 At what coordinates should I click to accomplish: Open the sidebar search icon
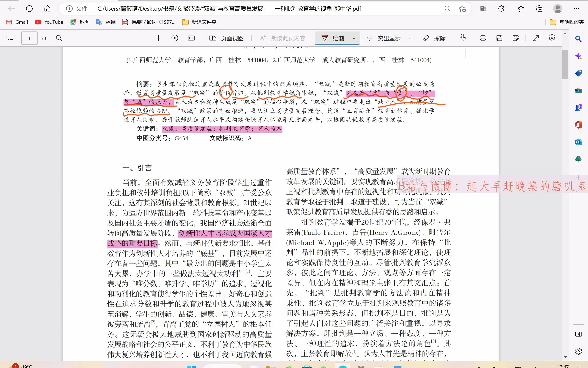point(579,39)
